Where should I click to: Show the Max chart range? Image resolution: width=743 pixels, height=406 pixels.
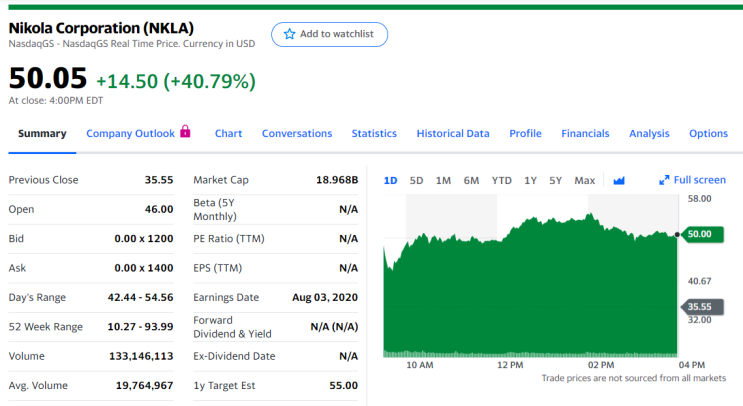click(x=584, y=180)
